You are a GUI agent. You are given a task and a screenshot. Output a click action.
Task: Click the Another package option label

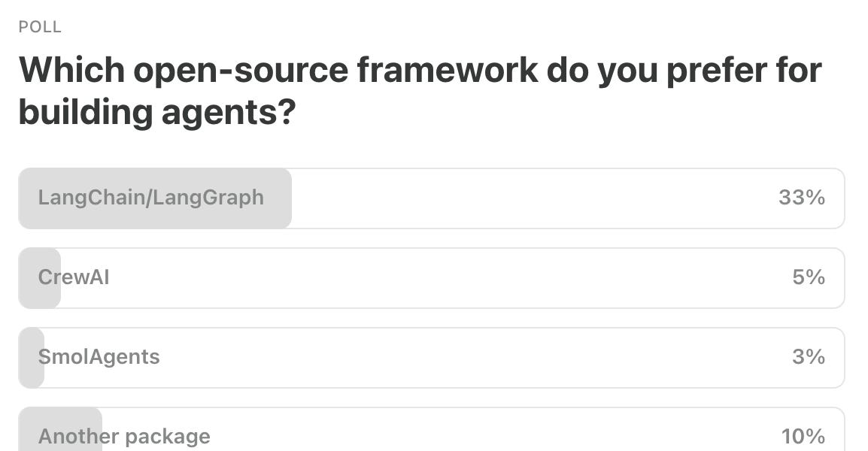(x=126, y=436)
